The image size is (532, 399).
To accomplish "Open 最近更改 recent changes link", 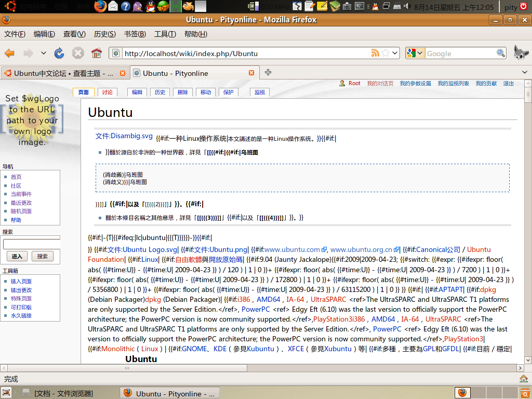I will click(x=21, y=203).
